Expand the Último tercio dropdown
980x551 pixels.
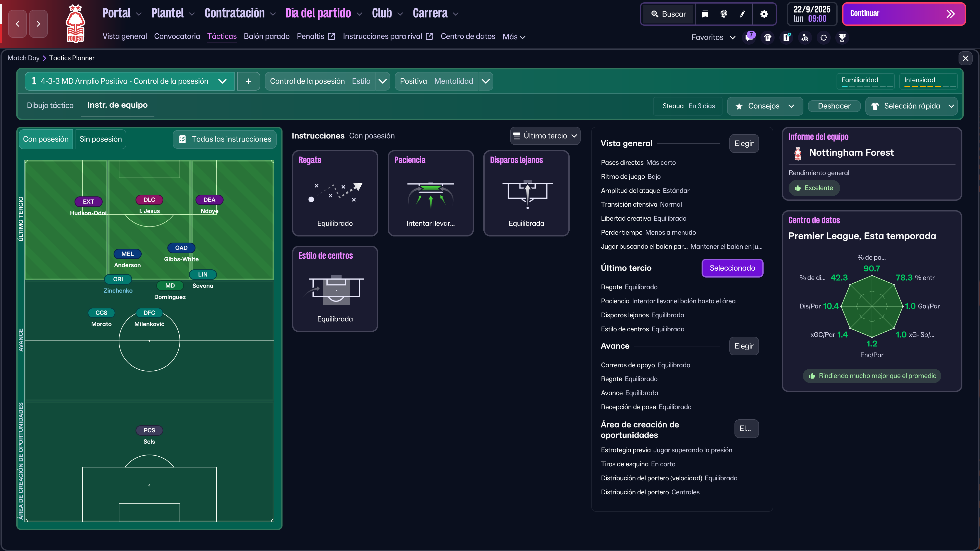click(x=545, y=136)
